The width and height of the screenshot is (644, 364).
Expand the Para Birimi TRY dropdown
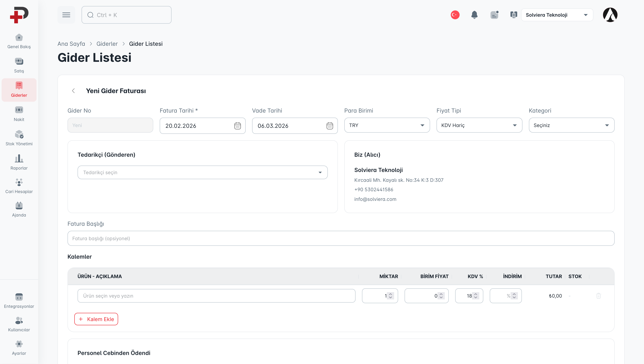[x=387, y=125]
